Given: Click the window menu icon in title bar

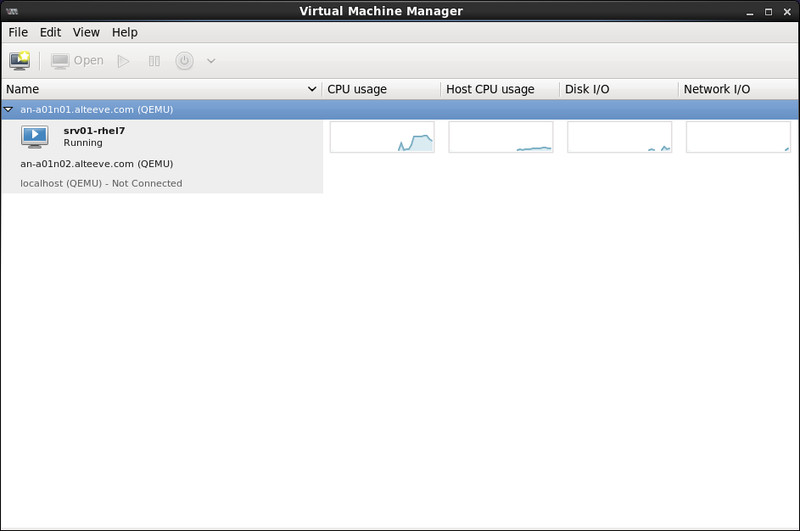Looking at the screenshot, I should coord(12,11).
